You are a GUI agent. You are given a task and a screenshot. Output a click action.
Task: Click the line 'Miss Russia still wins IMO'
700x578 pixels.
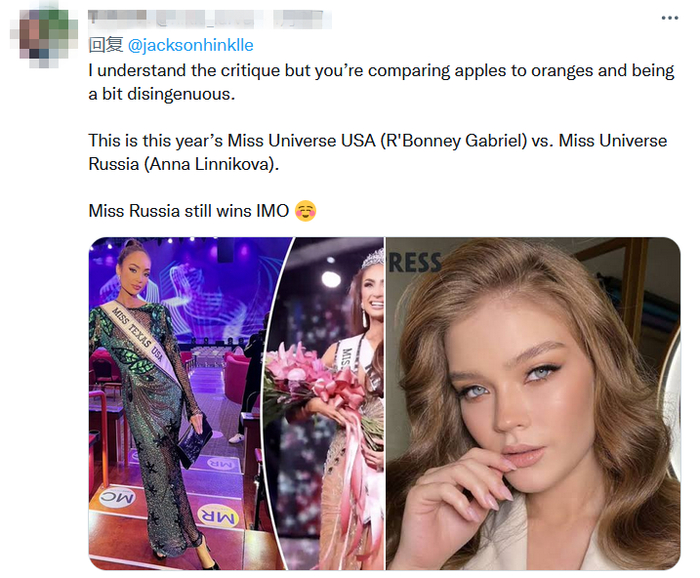(x=189, y=211)
